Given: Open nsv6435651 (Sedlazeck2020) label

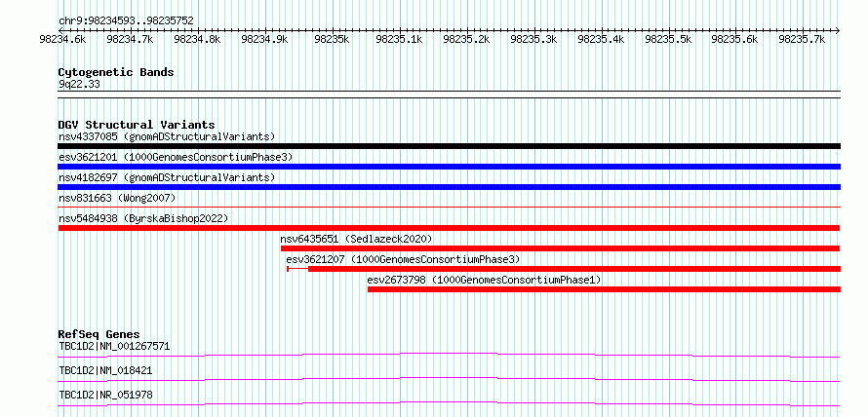Looking at the screenshot, I should [356, 239].
